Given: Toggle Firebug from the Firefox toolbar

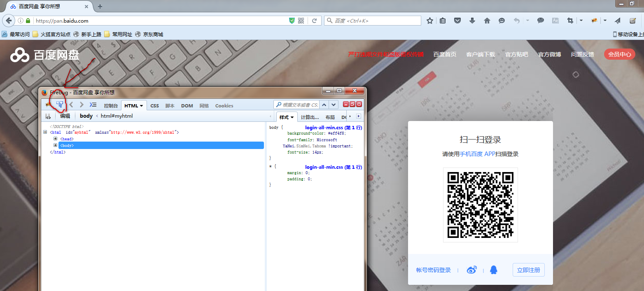Looking at the screenshot, I should point(595,21).
